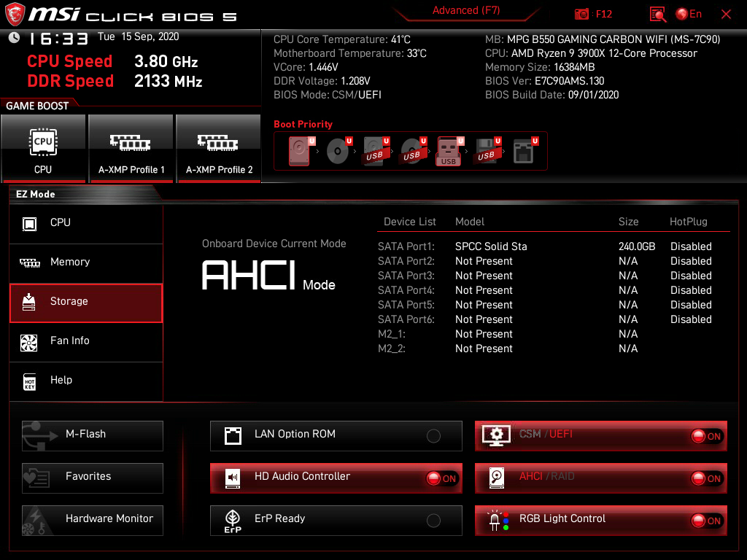Open the Memory section in sidebar
Image resolution: width=747 pixels, height=560 pixels.
coord(86,262)
